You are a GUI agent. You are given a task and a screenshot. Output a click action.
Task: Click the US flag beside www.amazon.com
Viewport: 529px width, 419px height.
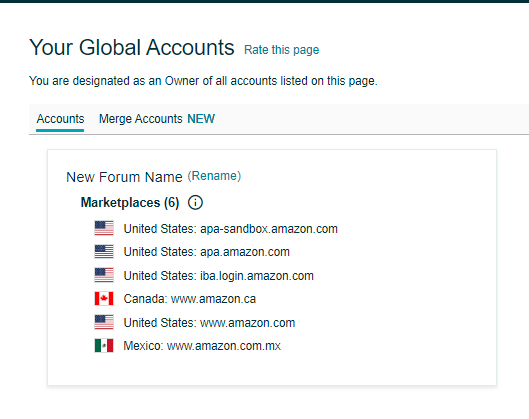coord(104,322)
